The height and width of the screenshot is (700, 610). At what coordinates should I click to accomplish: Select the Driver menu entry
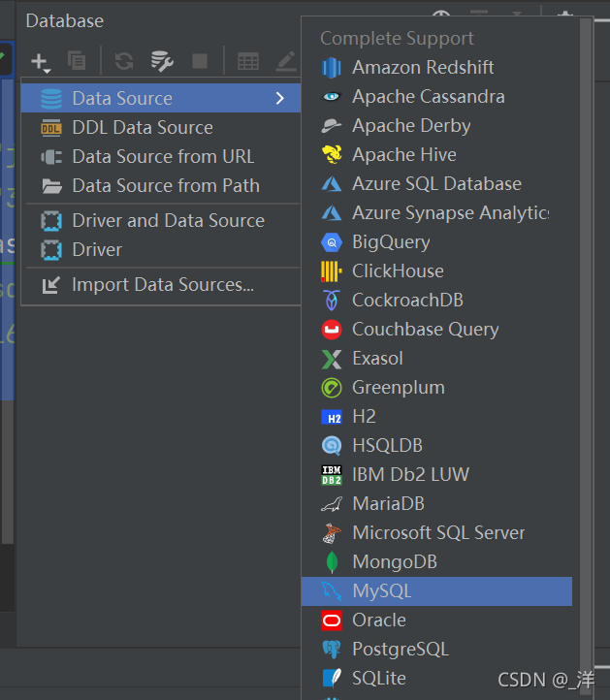pos(161,249)
